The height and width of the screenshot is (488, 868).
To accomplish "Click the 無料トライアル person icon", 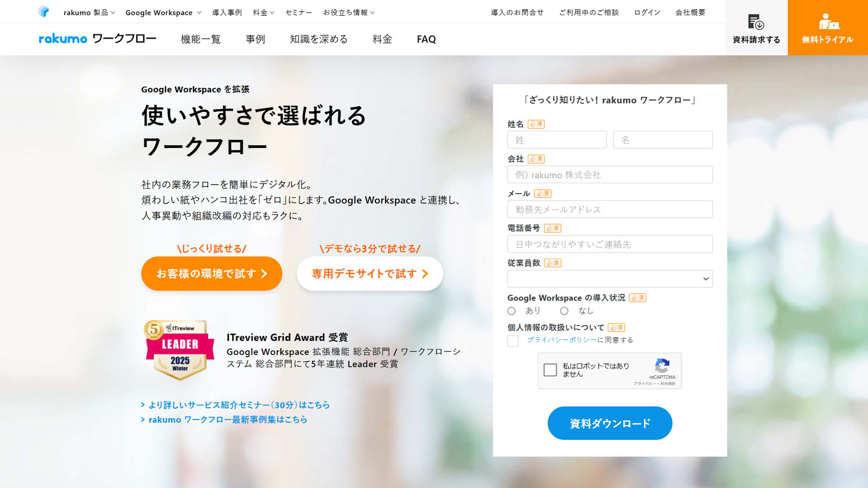I will point(828,21).
